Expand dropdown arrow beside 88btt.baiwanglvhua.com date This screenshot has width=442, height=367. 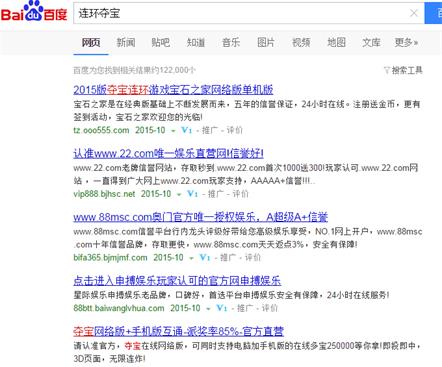coord(208,309)
